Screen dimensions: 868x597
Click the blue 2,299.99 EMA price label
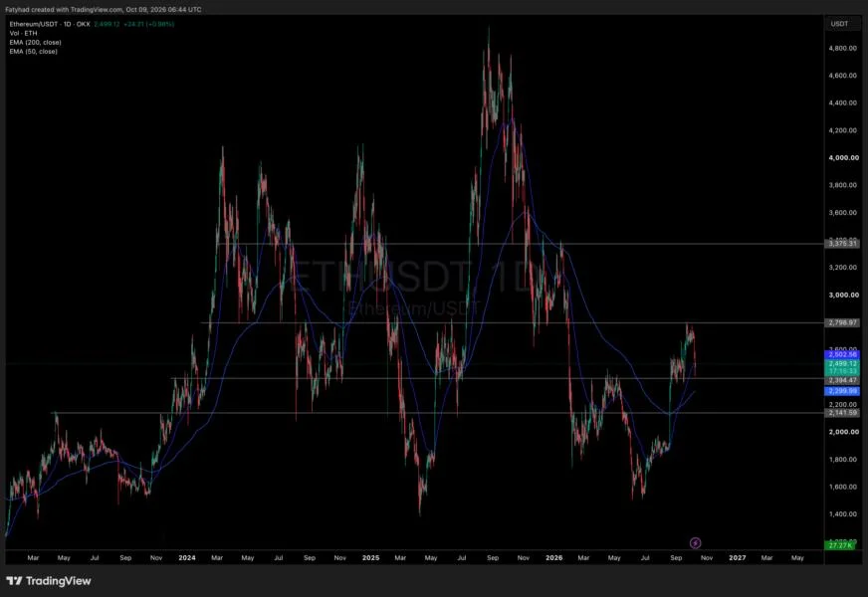[x=842, y=391]
